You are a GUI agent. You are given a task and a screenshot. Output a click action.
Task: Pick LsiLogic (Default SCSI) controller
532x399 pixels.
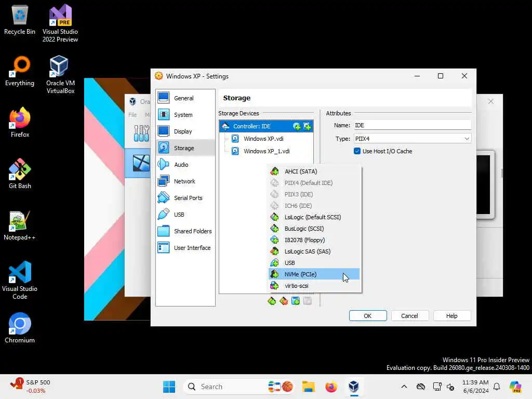[x=314, y=217]
